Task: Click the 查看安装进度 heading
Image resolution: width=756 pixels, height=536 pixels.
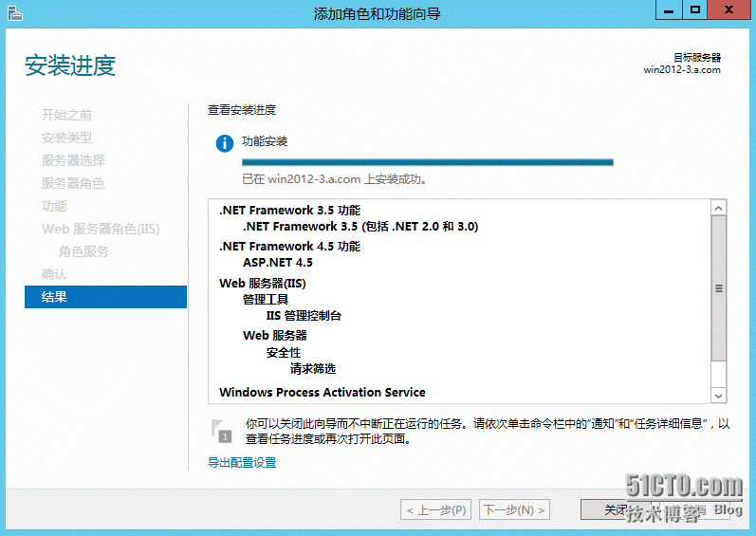Action: pyautogui.click(x=242, y=110)
